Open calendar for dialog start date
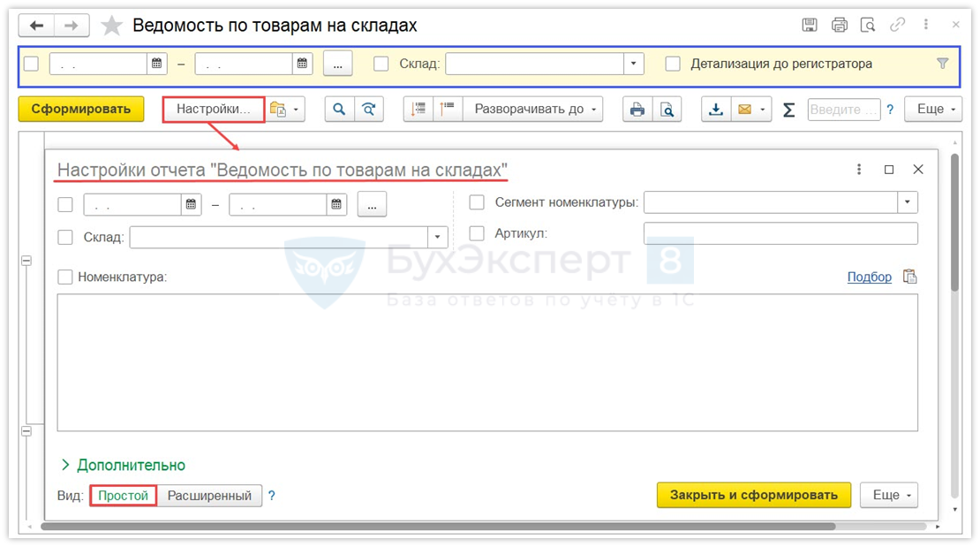Image resolution: width=980 pixels, height=547 pixels. coord(192,204)
